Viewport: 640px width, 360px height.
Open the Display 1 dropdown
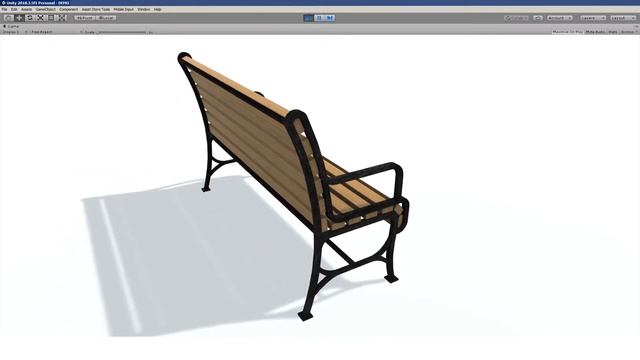pos(14,32)
